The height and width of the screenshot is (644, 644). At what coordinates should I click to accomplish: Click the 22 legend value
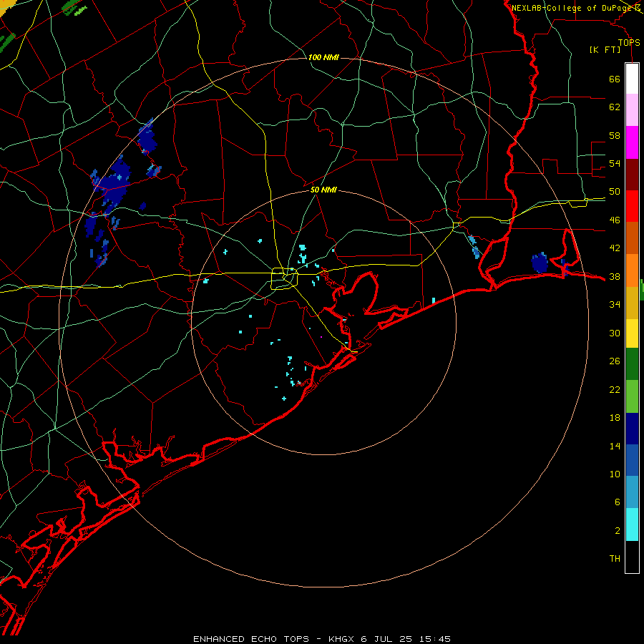(x=615, y=390)
